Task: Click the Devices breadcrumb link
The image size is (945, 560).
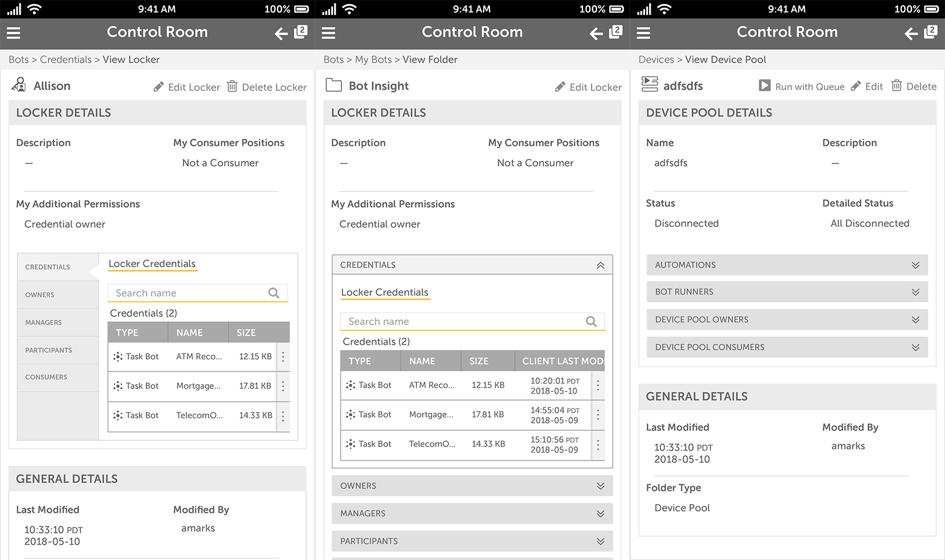Action: (x=656, y=59)
